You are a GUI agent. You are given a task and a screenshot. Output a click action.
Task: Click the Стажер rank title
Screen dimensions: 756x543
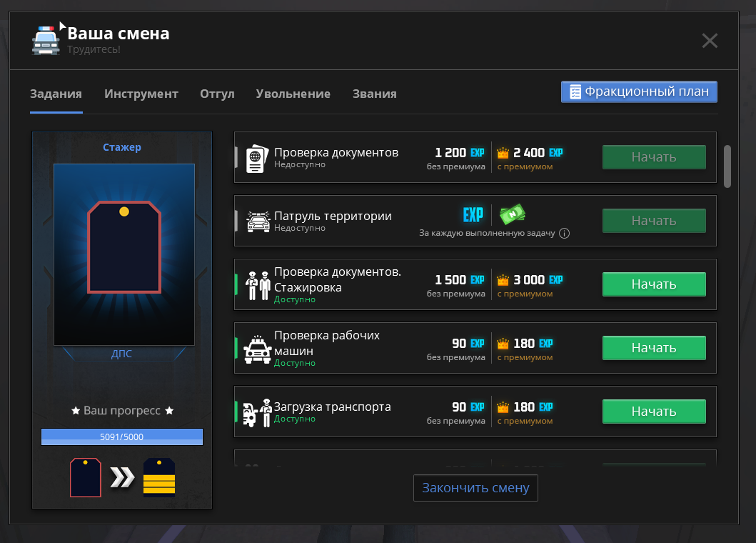click(x=122, y=147)
